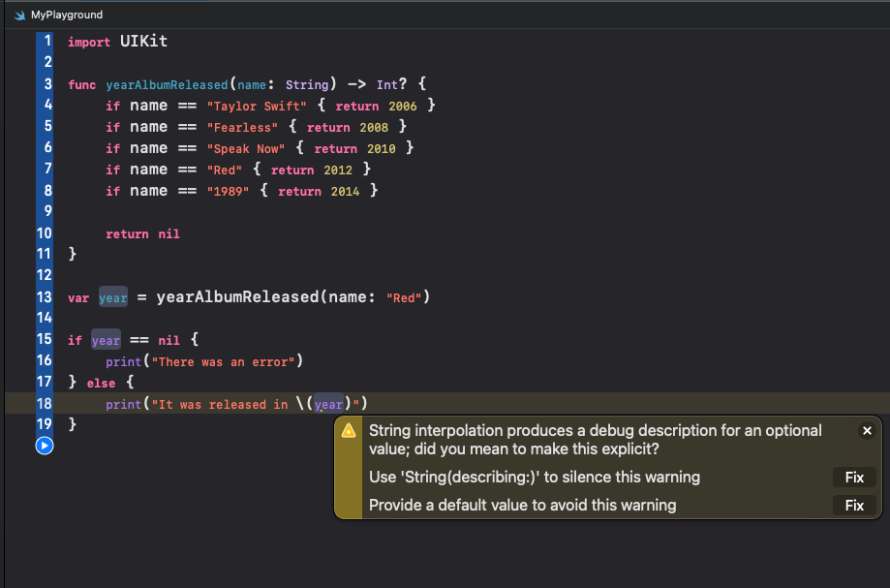Click the number 2012 on line 7
Image resolution: width=890 pixels, height=588 pixels.
coord(338,170)
